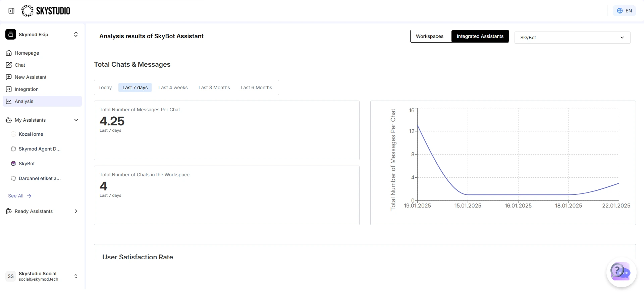Click the Integration icon

[x=9, y=89]
